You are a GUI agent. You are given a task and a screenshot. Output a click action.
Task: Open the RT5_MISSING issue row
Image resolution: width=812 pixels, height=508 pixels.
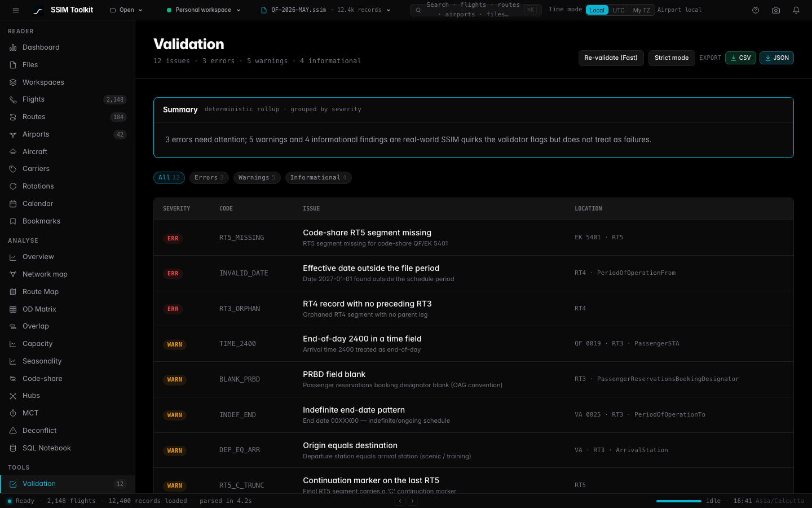click(x=474, y=238)
